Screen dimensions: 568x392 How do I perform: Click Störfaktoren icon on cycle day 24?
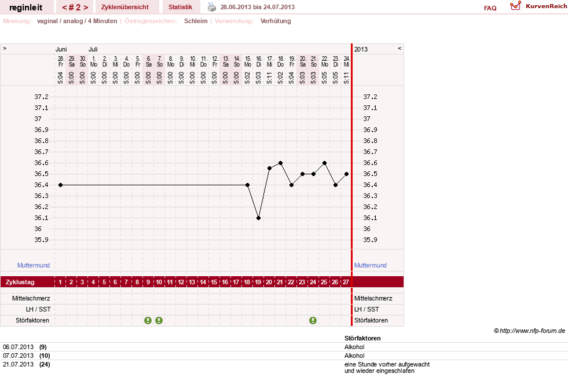(313, 320)
